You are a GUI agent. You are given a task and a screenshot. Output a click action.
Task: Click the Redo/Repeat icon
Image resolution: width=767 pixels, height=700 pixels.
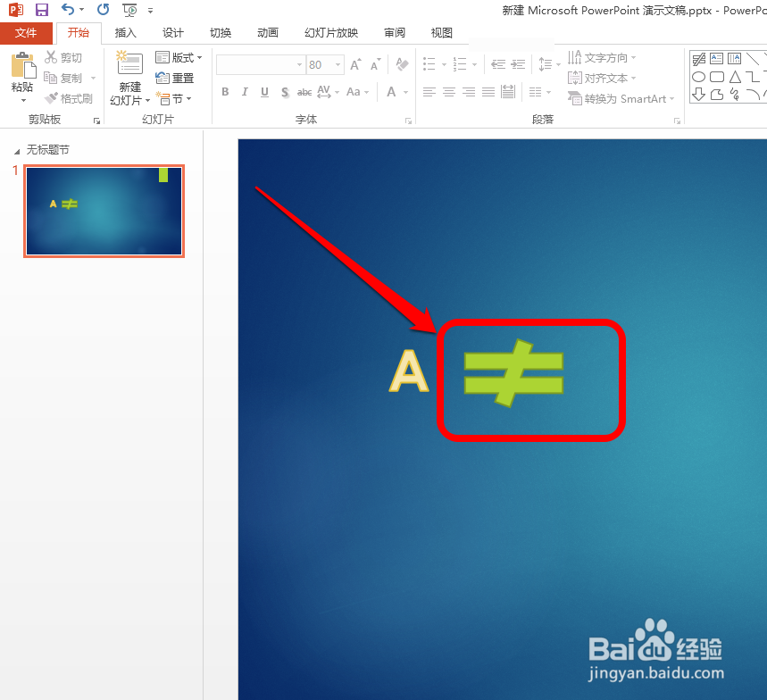click(104, 9)
